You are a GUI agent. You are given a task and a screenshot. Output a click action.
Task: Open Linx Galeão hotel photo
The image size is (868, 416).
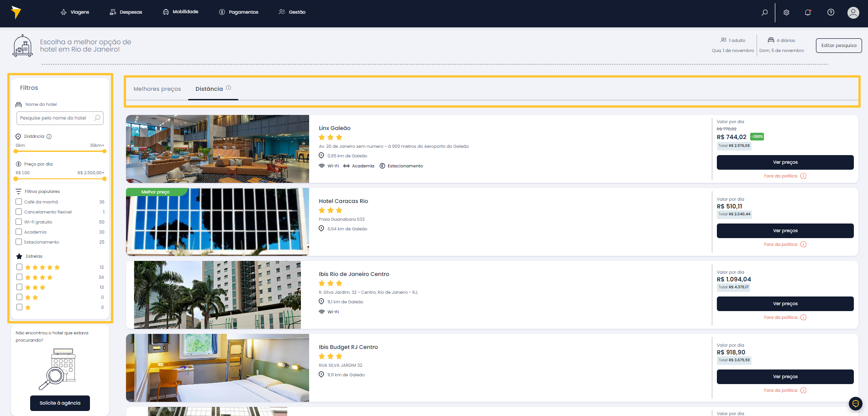(x=217, y=149)
